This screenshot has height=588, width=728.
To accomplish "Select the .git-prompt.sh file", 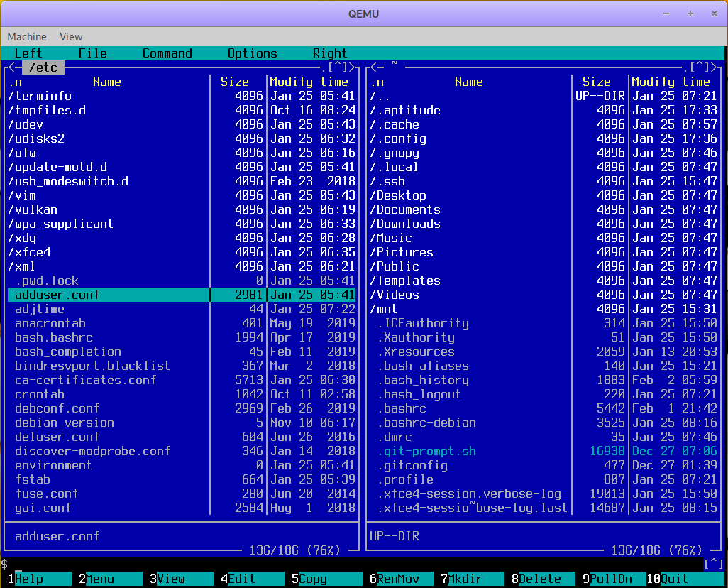I will coord(426,451).
